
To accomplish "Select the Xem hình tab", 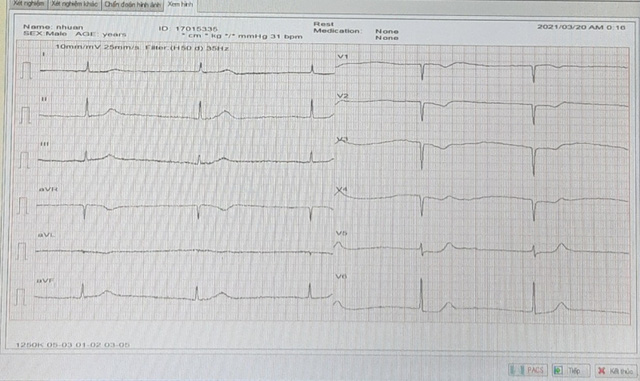I will tap(180, 4).
